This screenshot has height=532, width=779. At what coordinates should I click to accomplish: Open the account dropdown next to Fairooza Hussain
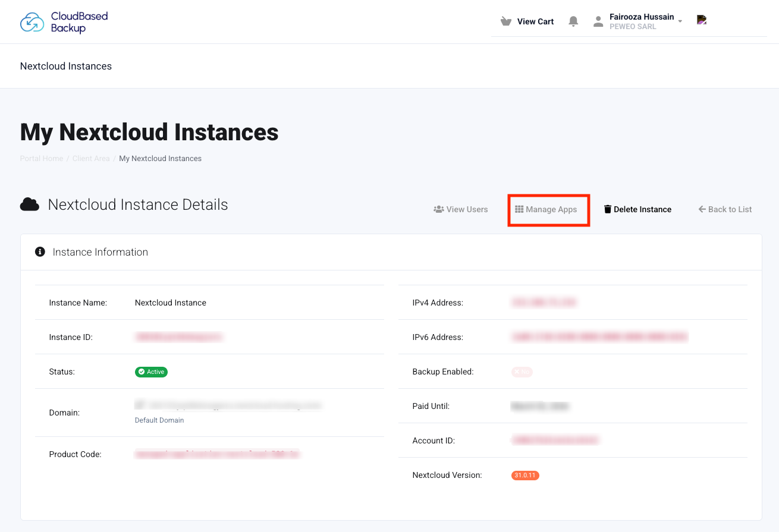click(680, 21)
